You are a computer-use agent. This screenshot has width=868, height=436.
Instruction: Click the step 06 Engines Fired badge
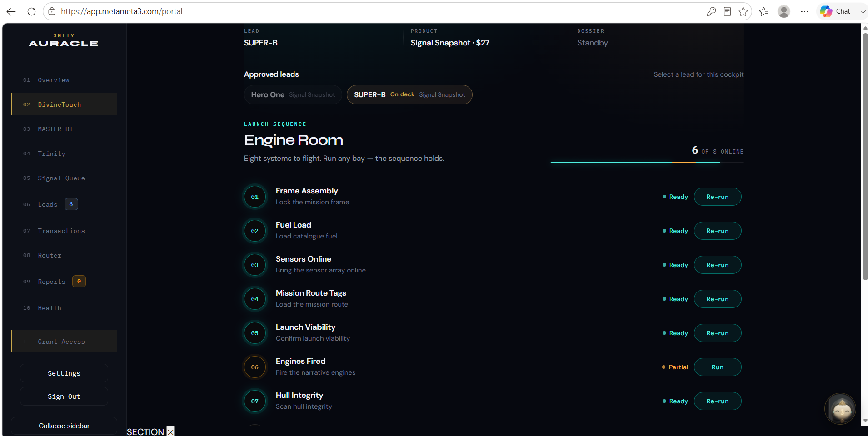(x=255, y=367)
